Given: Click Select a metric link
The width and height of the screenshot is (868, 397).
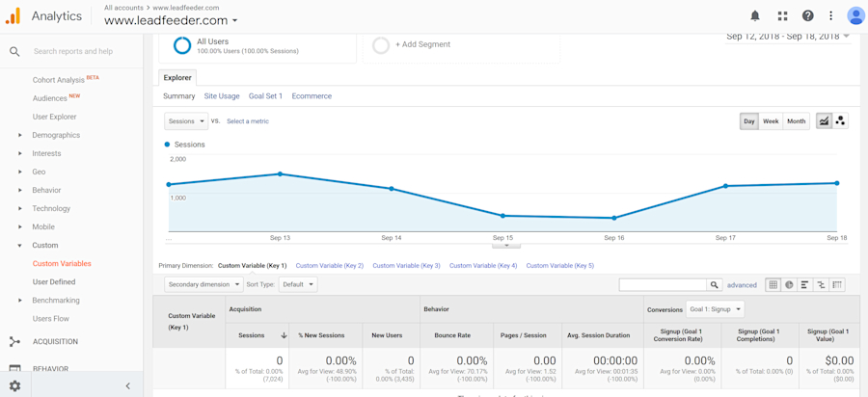Looking at the screenshot, I should coord(248,121).
